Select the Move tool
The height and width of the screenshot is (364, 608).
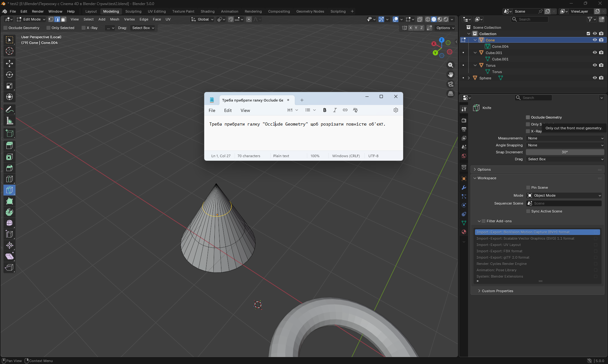(x=9, y=64)
